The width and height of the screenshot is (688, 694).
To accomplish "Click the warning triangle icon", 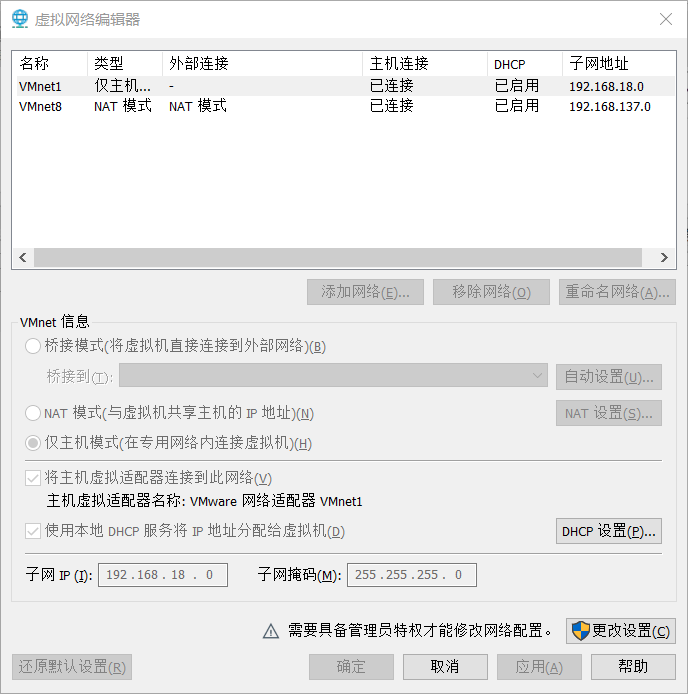I will (271, 631).
